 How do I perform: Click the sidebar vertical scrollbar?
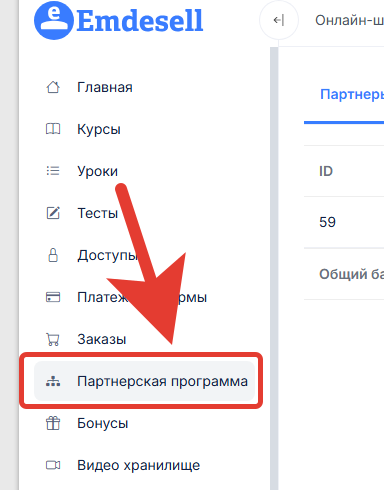coord(274,268)
